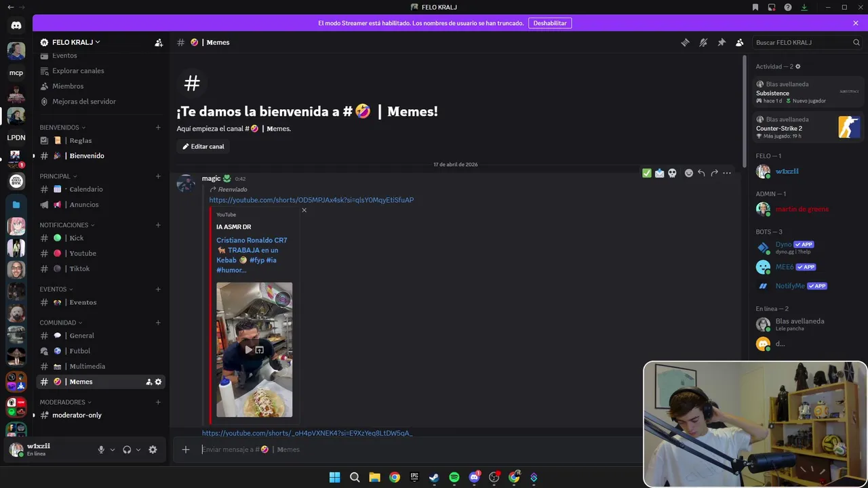Close the YouTube embed preview

304,210
